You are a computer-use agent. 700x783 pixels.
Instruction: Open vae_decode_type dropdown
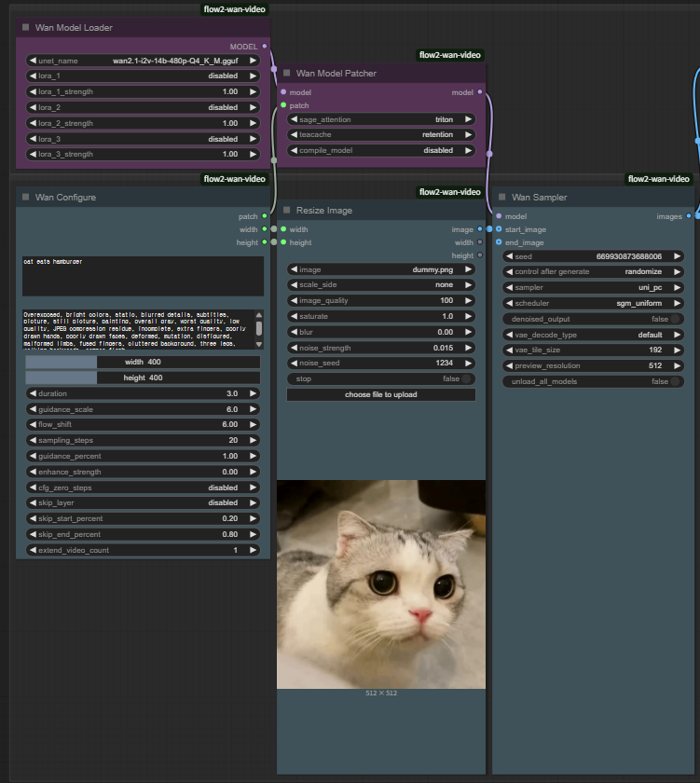pos(593,335)
